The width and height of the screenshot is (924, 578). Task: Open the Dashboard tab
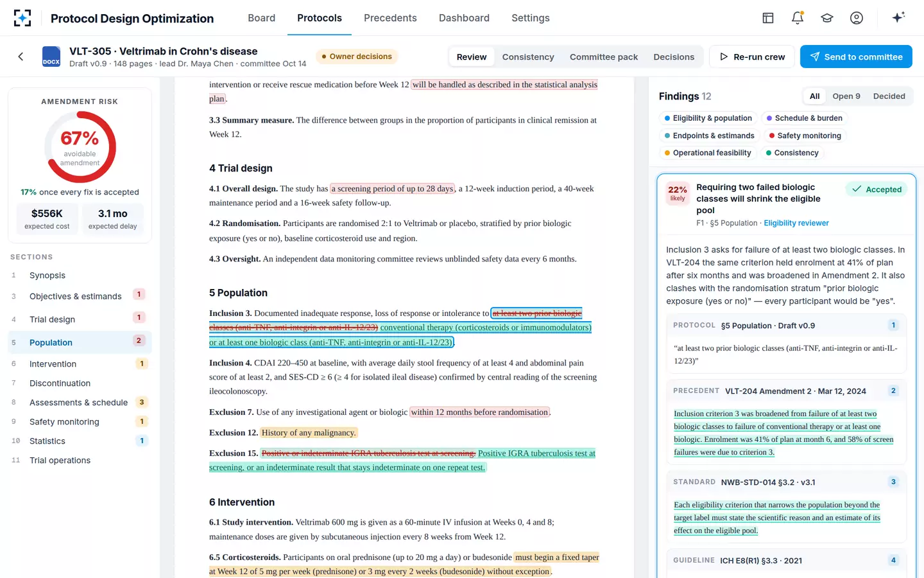click(x=464, y=18)
